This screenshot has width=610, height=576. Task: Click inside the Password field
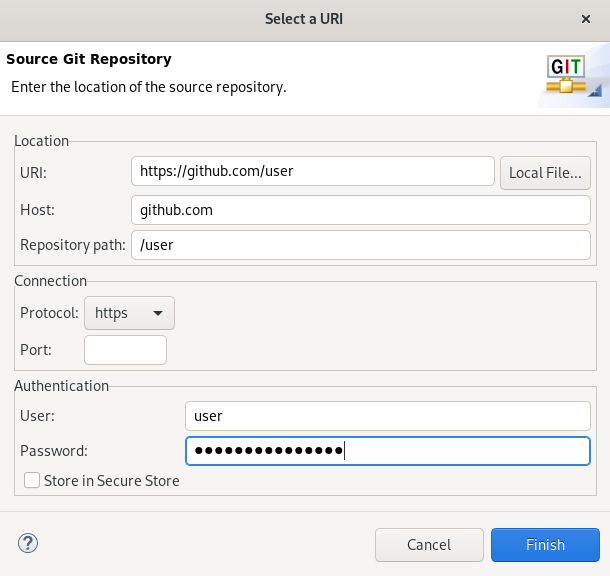coord(387,451)
